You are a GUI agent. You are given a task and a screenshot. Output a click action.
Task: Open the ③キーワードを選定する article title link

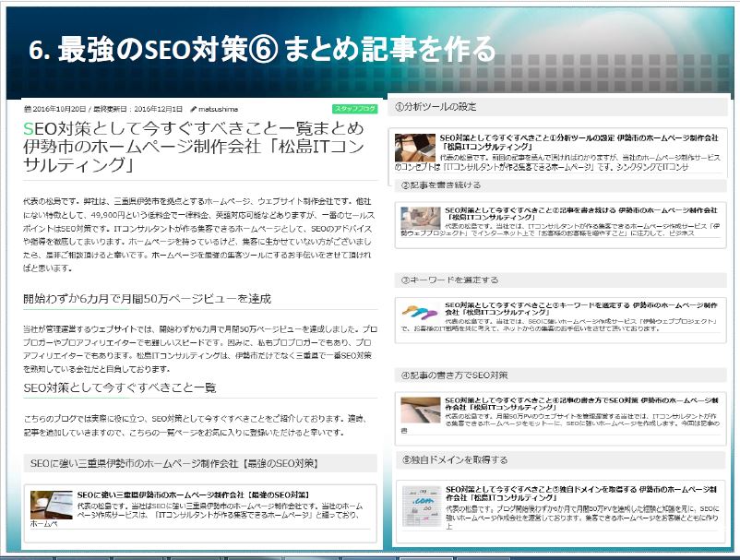(580, 307)
